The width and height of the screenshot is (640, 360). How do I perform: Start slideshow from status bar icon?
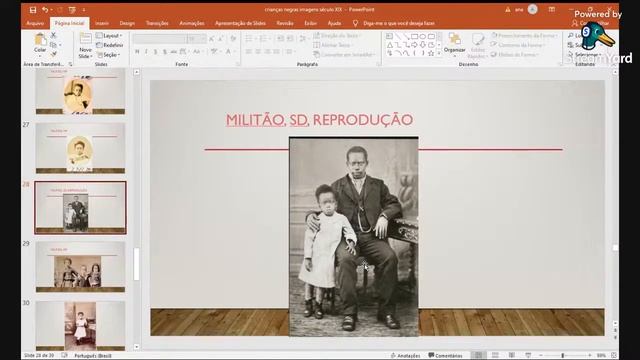click(528, 355)
